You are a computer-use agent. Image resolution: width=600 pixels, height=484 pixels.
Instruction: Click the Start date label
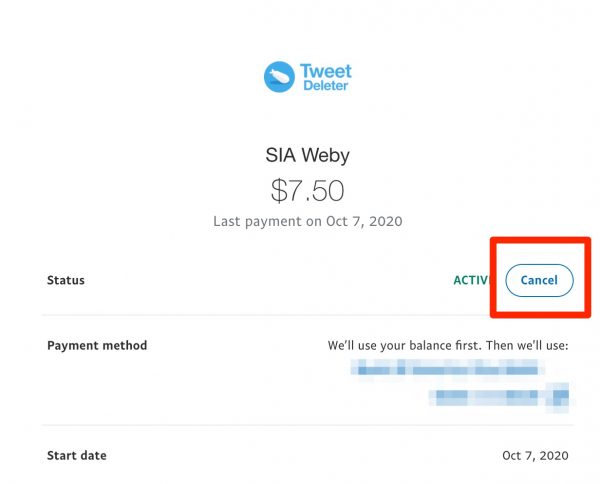[77, 455]
